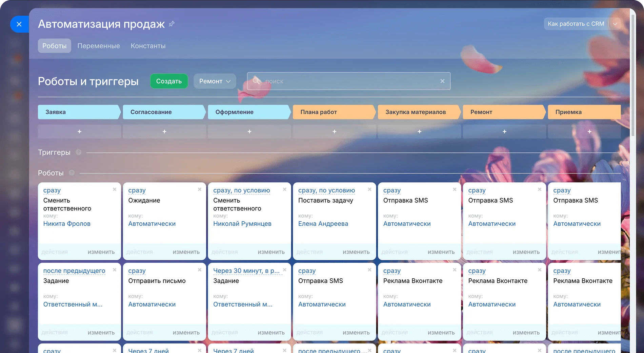Screen dimensions: 644x353
Task: Click the pin icon next to Автоматизация продаж
Action: coord(172,24)
